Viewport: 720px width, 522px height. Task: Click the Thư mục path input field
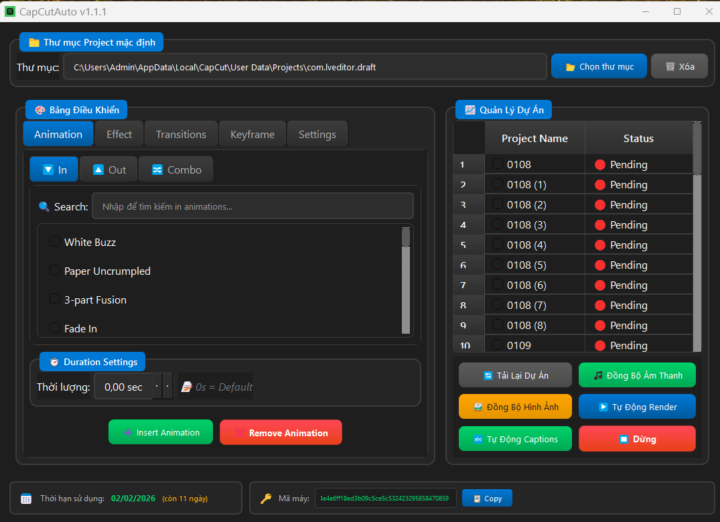pos(304,67)
